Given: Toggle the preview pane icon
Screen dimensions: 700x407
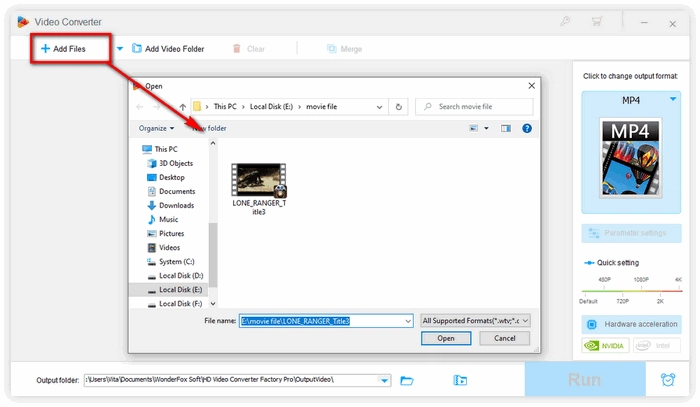Looking at the screenshot, I should coord(505,129).
